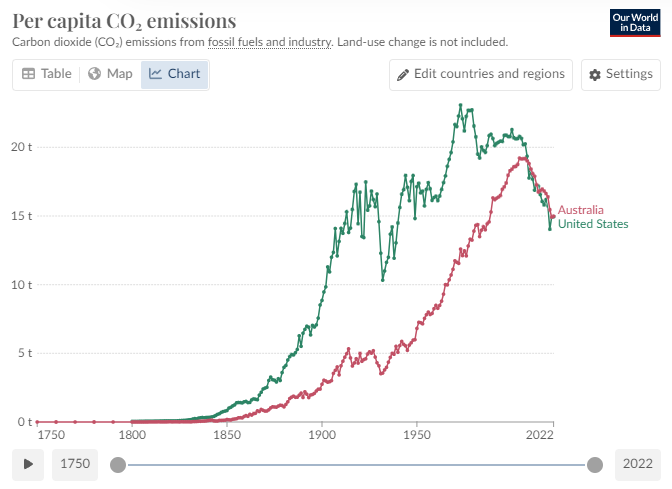Image resolution: width=672 pixels, height=489 pixels.
Task: Click the Settings gear icon
Action: coord(595,75)
